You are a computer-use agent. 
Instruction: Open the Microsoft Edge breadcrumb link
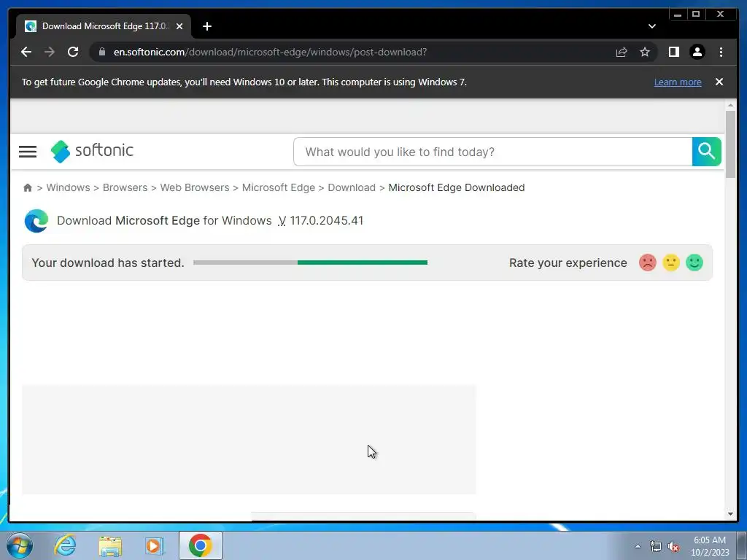tap(278, 187)
